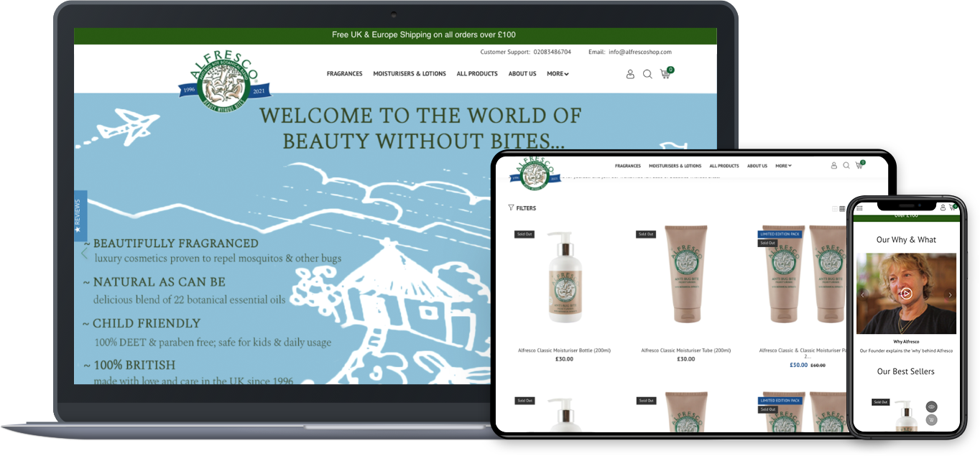Viewport: 980px width, 456px height.
Task: Open the account icon on laptop site
Action: coord(630,74)
